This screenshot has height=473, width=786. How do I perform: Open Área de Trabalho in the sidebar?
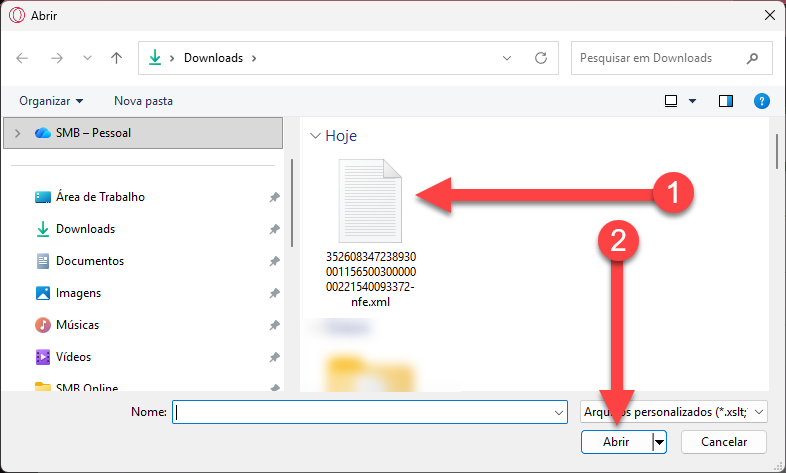(x=100, y=197)
